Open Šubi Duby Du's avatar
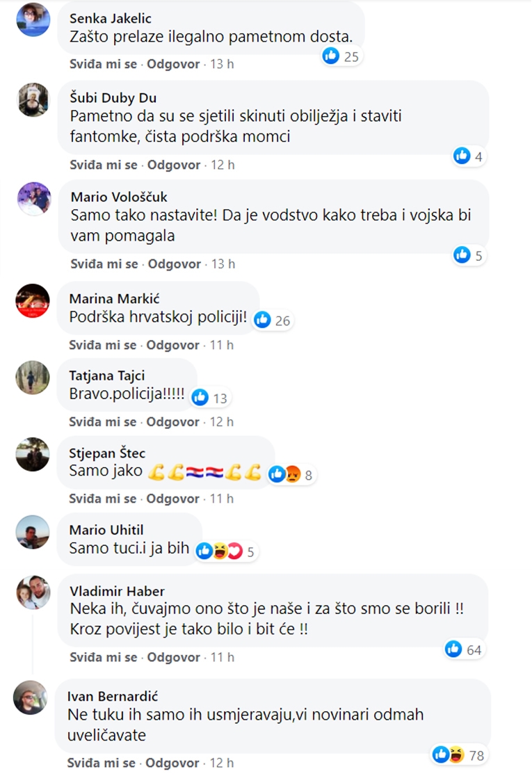Viewport: 532px width, 776px height. click(x=33, y=100)
